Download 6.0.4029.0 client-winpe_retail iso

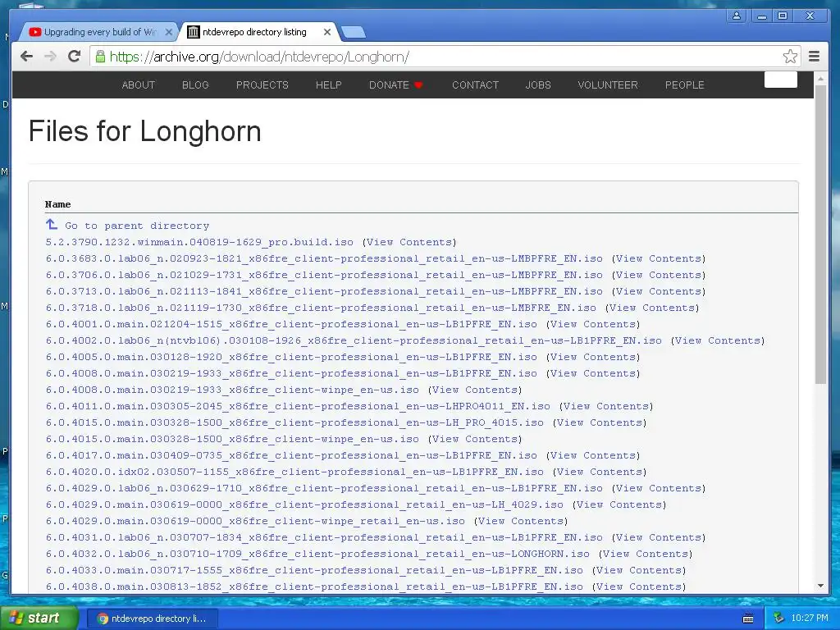point(255,521)
